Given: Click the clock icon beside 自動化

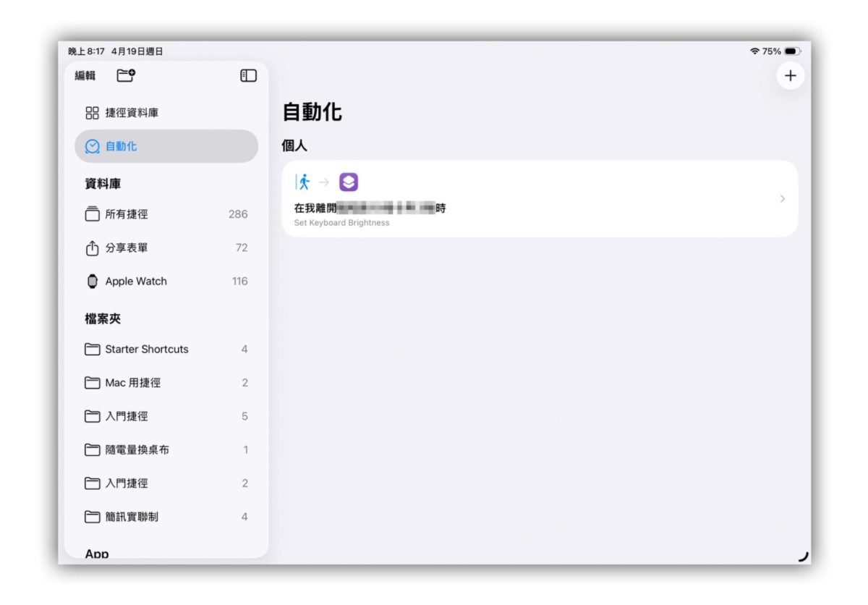Looking at the screenshot, I should [92, 146].
